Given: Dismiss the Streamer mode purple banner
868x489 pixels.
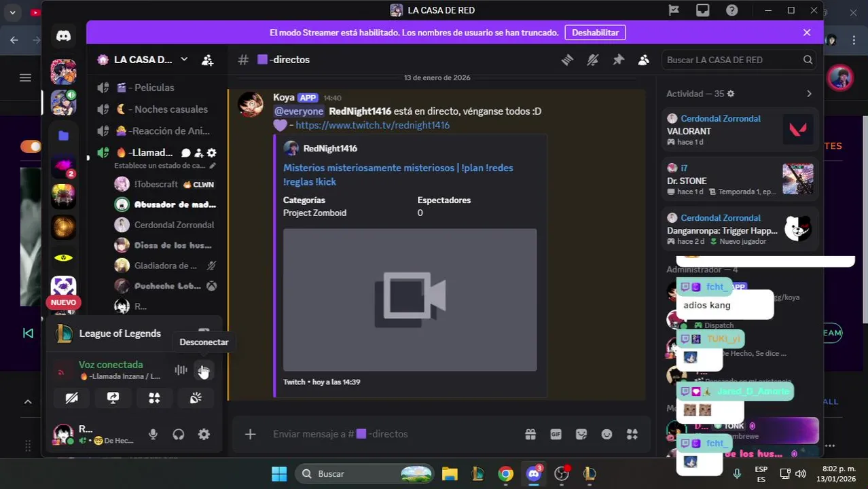Looking at the screenshot, I should pos(807,33).
